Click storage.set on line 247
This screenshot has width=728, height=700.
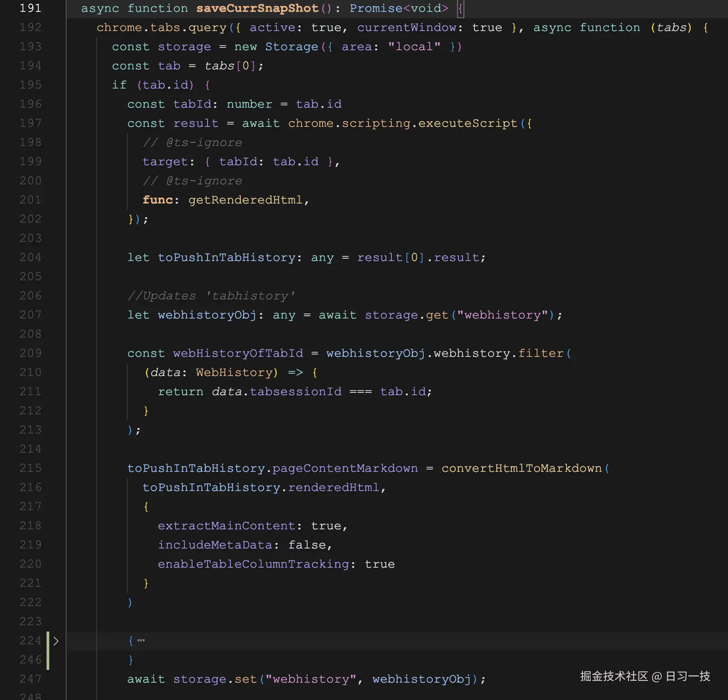pyautogui.click(x=215, y=679)
